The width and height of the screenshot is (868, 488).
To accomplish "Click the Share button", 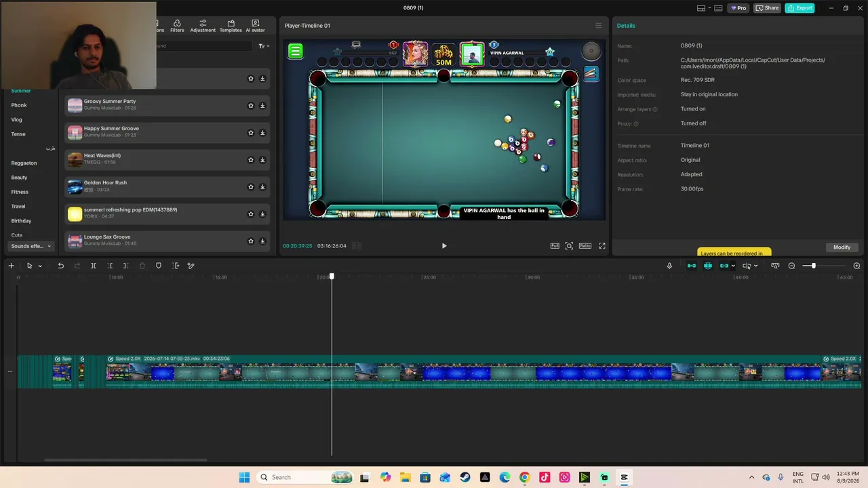I will [x=767, y=8].
